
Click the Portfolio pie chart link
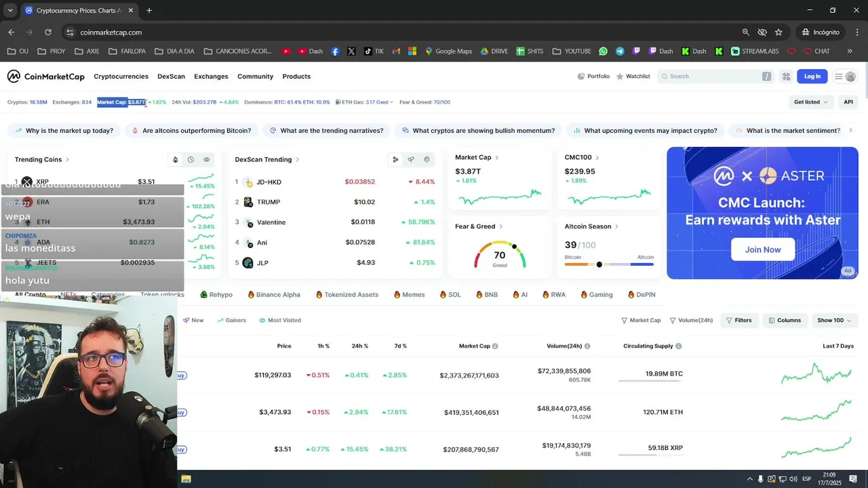pyautogui.click(x=593, y=77)
